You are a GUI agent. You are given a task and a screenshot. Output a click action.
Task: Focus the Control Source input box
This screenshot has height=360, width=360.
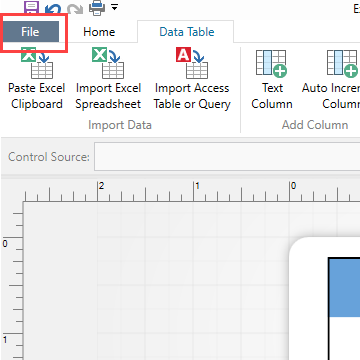[x=227, y=157]
